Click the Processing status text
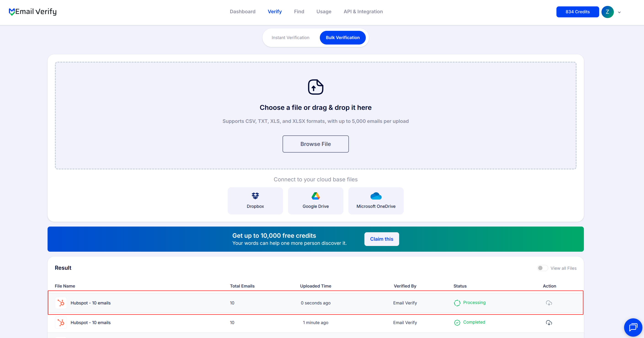Screen dimensions: 644x338 click(x=474, y=303)
